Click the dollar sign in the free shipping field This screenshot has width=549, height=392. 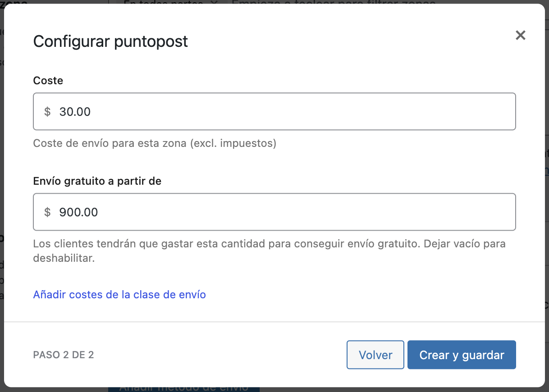(x=46, y=212)
